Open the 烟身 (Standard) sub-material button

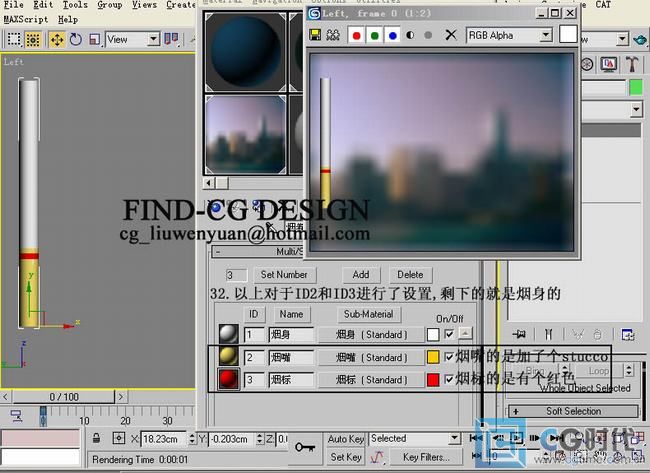click(371, 335)
